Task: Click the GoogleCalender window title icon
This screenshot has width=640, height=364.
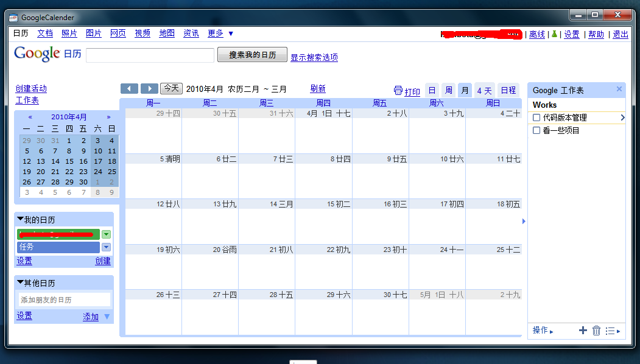Action: [x=13, y=18]
